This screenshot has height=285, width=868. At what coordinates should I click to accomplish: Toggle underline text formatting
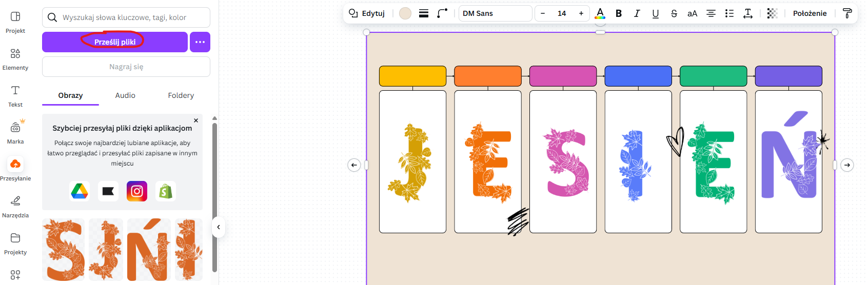[655, 13]
